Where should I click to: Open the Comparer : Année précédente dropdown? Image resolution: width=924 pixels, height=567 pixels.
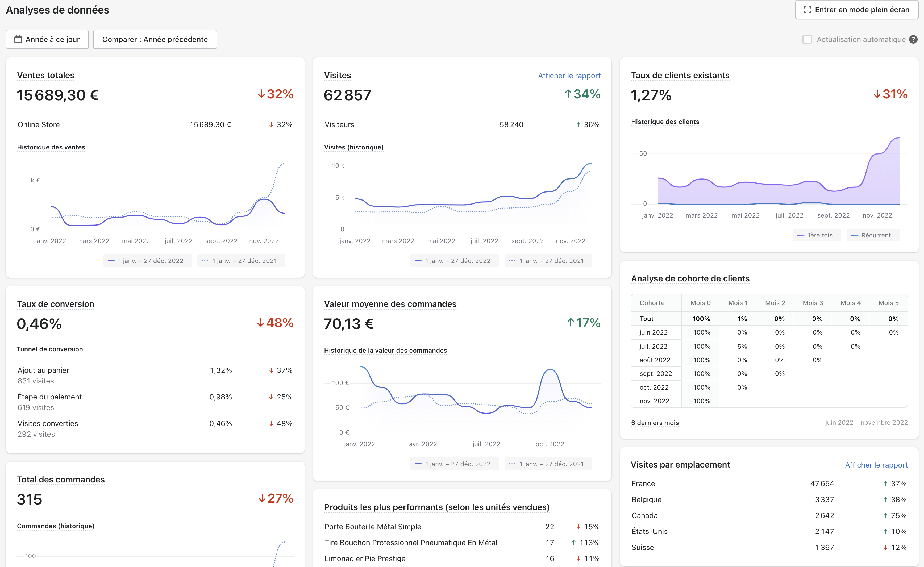pyautogui.click(x=155, y=39)
